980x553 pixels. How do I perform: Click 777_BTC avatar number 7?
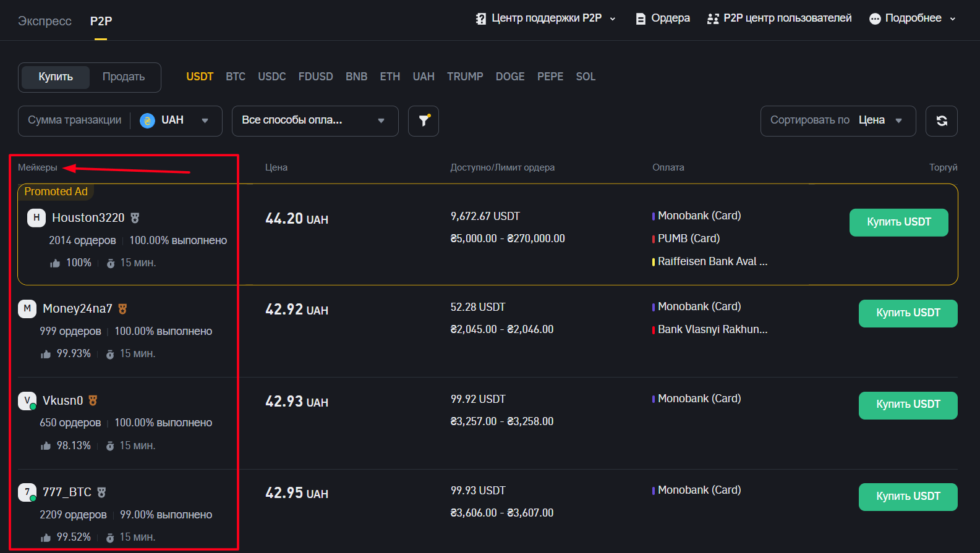tap(27, 492)
